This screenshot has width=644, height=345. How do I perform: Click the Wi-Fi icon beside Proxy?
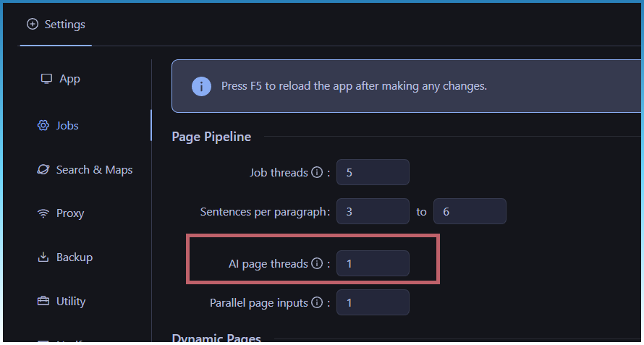click(x=43, y=213)
